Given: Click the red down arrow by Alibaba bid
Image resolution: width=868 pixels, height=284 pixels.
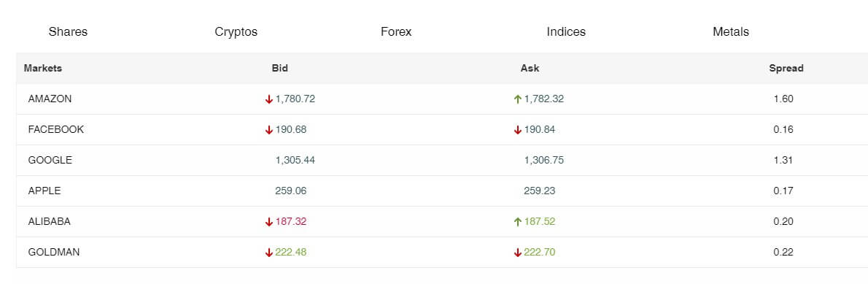Looking at the screenshot, I should [269, 221].
